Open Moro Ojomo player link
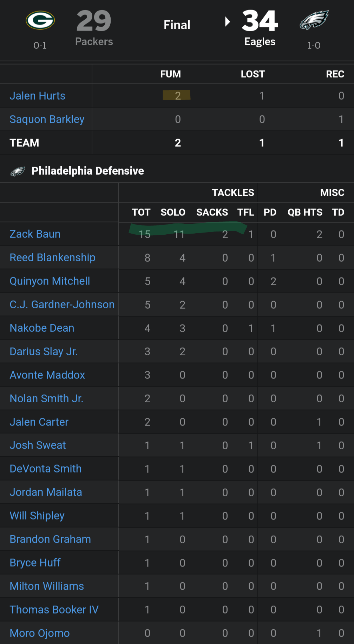Image resolution: width=354 pixels, height=644 pixels. [40, 633]
